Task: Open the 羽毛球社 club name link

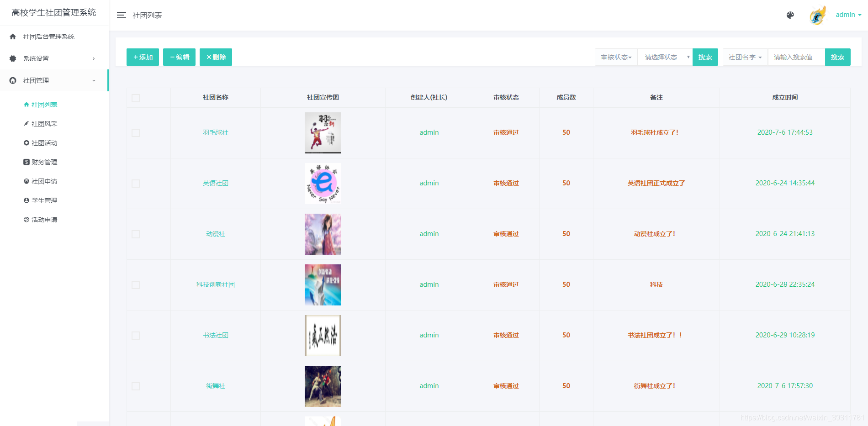Action: click(216, 132)
